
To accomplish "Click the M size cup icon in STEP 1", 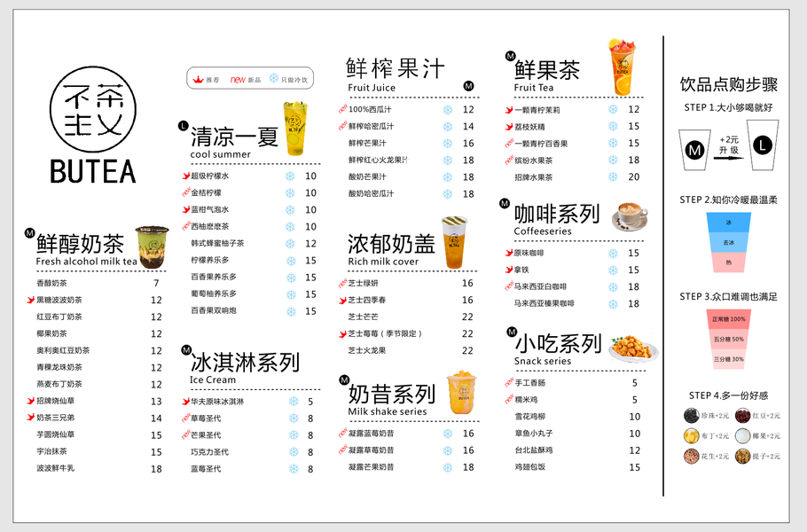I will pyautogui.click(x=694, y=150).
